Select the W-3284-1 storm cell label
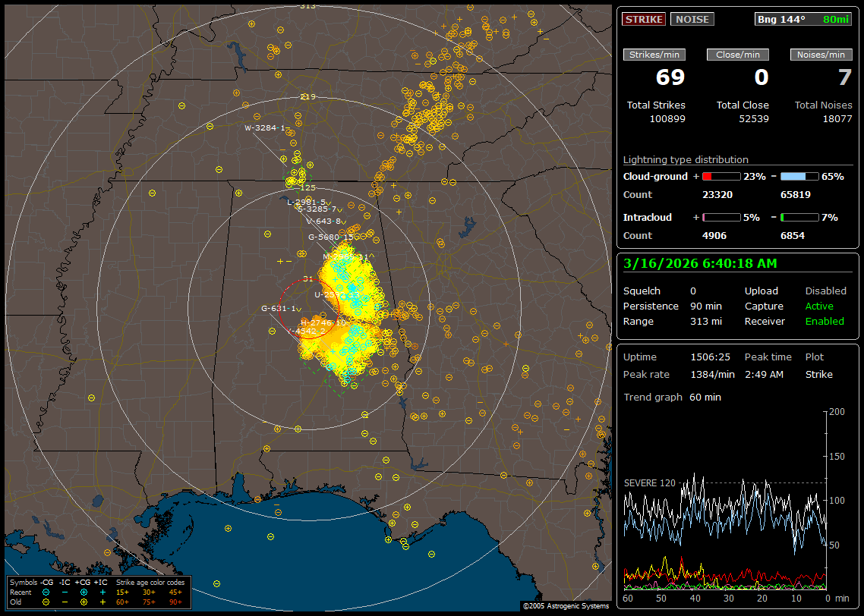This screenshot has width=864, height=616. 264,128
